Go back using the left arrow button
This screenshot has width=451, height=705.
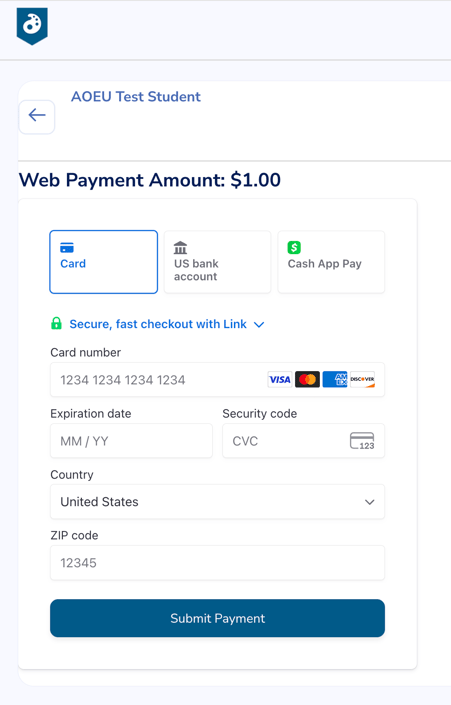pyautogui.click(x=37, y=117)
